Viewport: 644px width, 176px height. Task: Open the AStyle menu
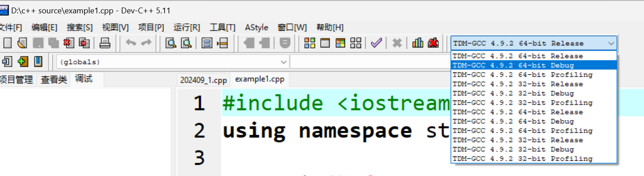[257, 27]
